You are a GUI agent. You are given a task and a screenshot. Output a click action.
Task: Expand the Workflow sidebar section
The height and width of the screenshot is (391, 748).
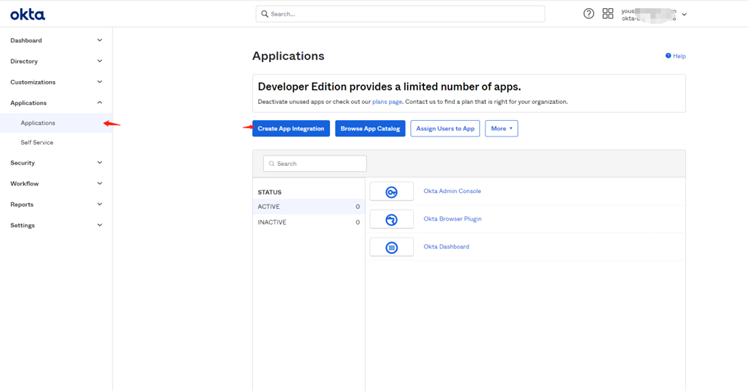pos(99,183)
